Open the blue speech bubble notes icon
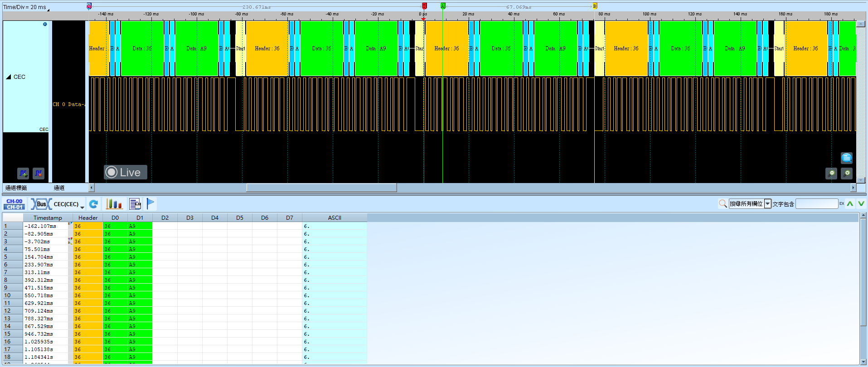 [x=847, y=158]
